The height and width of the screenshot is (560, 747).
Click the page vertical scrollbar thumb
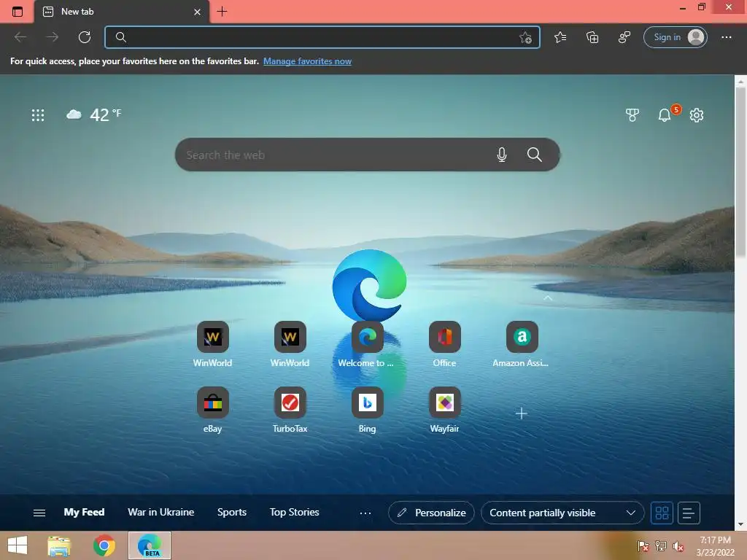point(741,172)
